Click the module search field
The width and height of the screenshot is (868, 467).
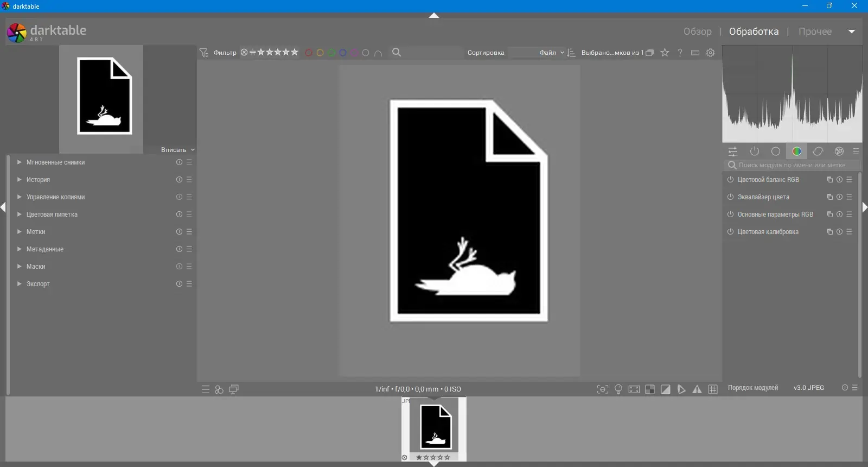click(x=793, y=165)
